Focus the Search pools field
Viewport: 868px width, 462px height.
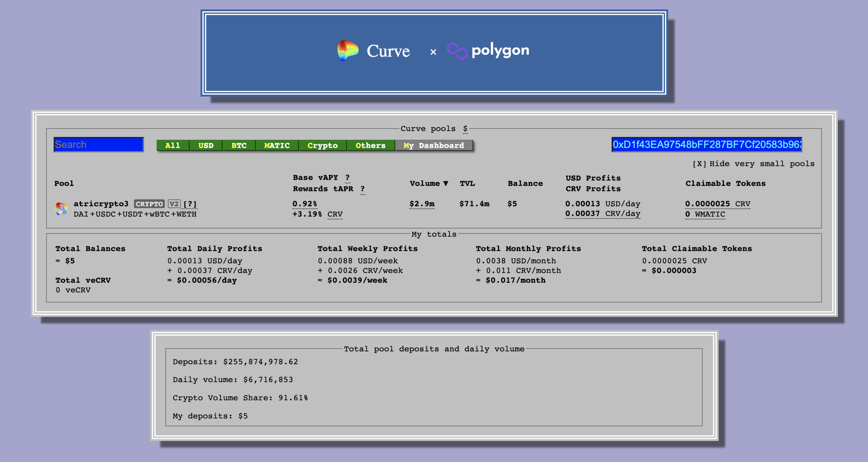click(x=99, y=145)
